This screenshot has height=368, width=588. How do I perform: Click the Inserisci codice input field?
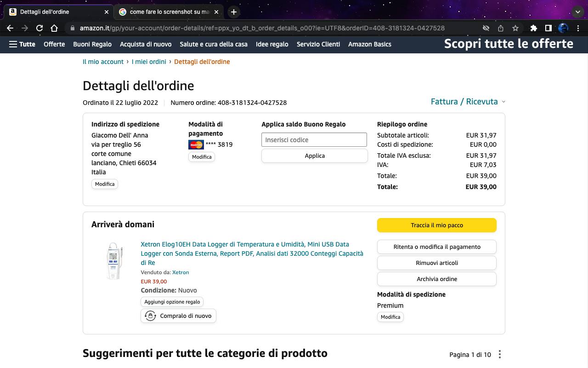[314, 140]
